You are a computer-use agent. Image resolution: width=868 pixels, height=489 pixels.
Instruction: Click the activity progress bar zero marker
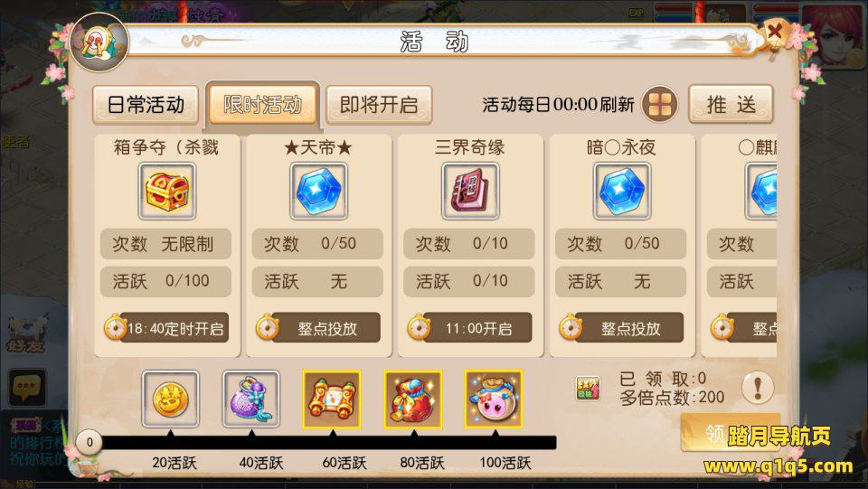pyautogui.click(x=90, y=443)
